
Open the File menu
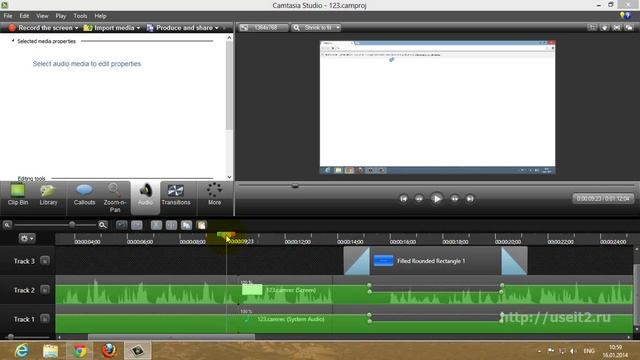point(8,16)
